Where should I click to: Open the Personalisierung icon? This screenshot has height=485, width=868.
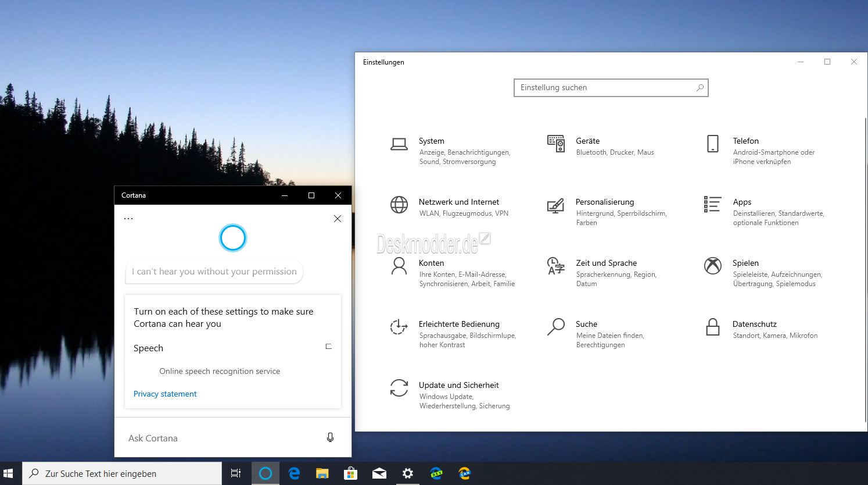click(556, 205)
